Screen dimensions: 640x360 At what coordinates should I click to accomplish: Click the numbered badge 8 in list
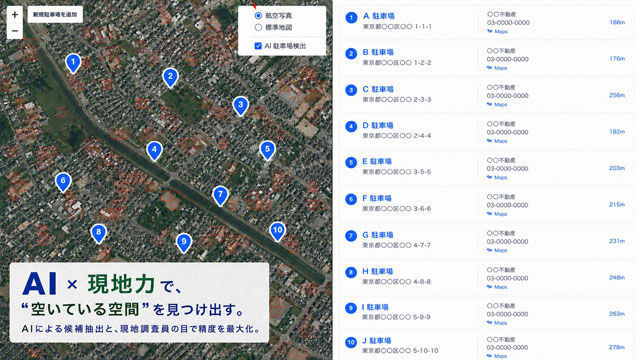point(351,272)
